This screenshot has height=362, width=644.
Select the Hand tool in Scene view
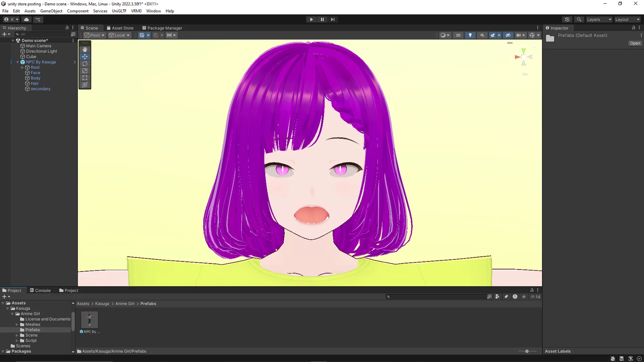click(85, 49)
